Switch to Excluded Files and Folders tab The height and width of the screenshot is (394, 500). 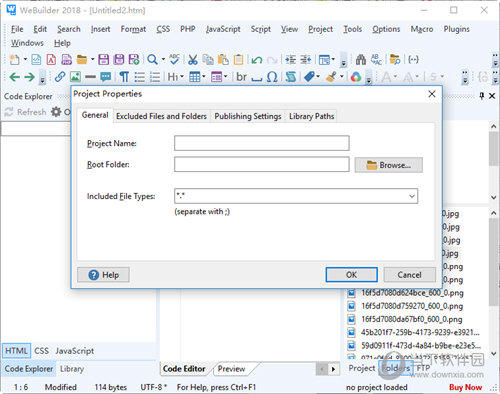(161, 116)
